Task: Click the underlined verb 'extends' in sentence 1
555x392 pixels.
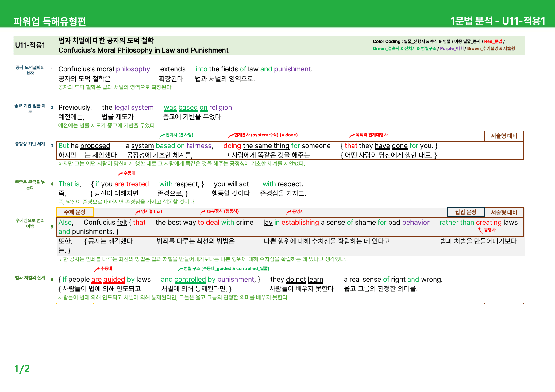Action: coord(173,69)
